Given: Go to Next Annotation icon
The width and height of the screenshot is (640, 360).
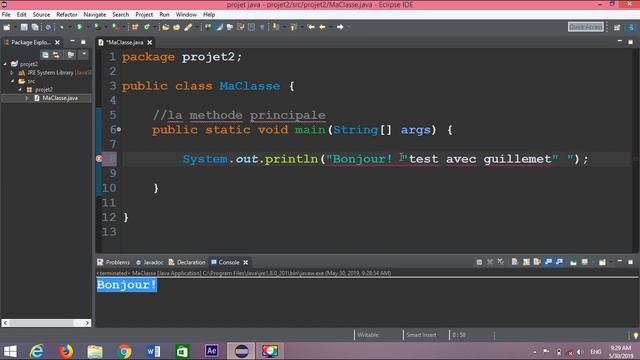Looking at the screenshot, I should click(x=276, y=27).
